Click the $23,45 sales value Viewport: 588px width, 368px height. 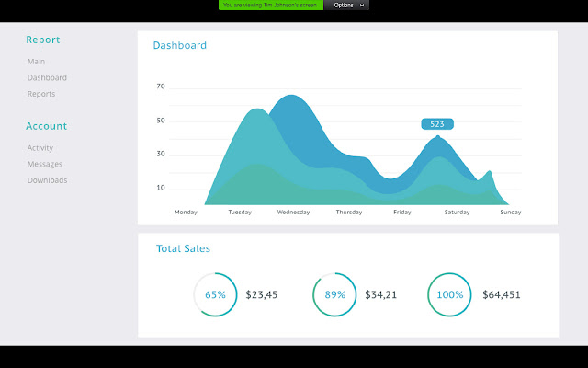tap(261, 294)
